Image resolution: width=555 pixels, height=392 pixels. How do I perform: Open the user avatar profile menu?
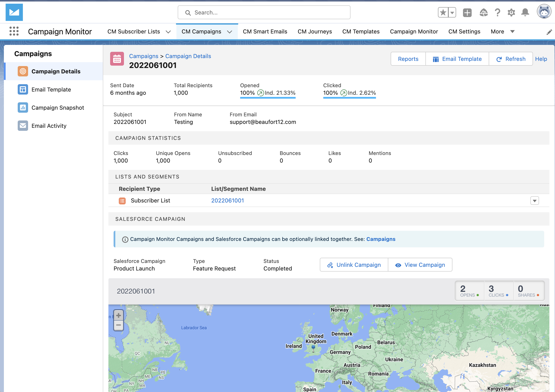point(544,11)
